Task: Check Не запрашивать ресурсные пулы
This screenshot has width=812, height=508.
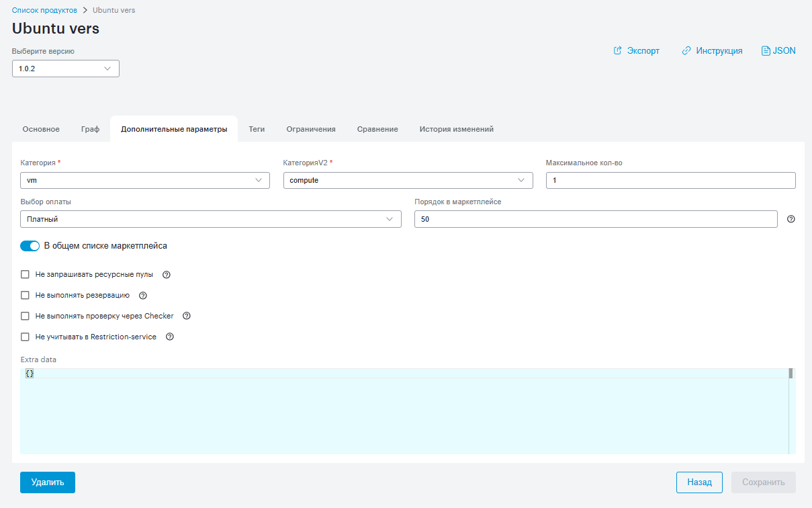Action: click(26, 274)
